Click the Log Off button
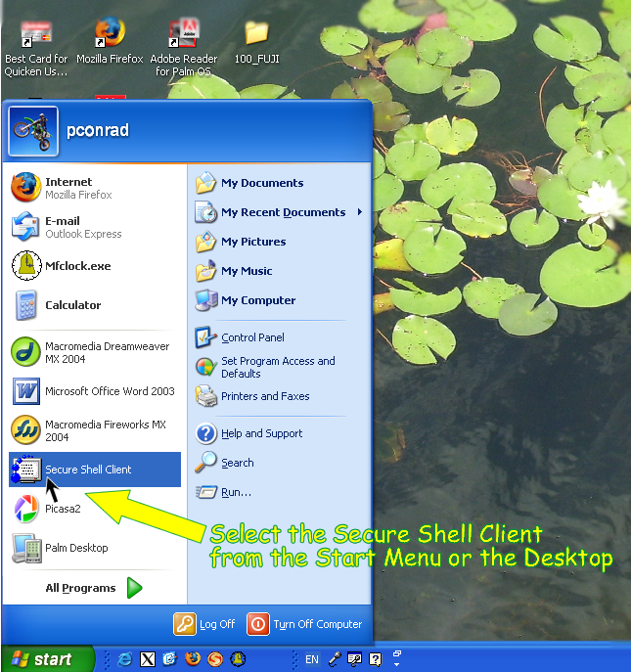631x672 pixels. click(204, 624)
